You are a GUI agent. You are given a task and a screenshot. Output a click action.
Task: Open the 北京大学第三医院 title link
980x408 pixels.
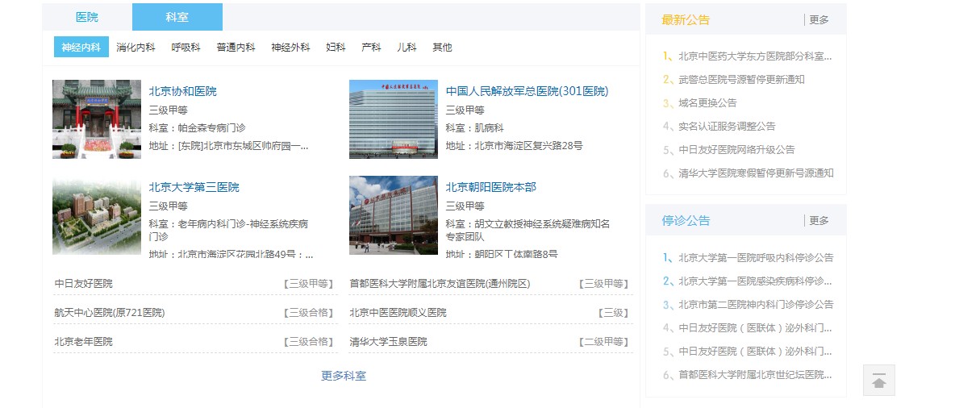point(194,187)
